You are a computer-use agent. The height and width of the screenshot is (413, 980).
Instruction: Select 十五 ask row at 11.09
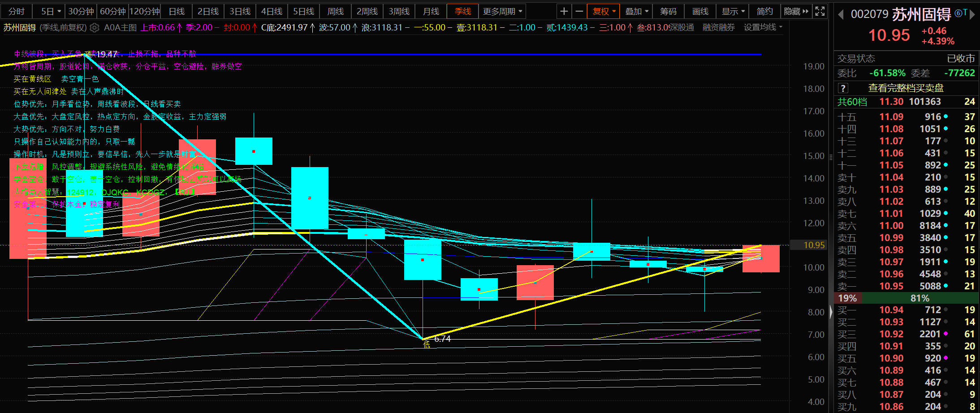(907, 117)
